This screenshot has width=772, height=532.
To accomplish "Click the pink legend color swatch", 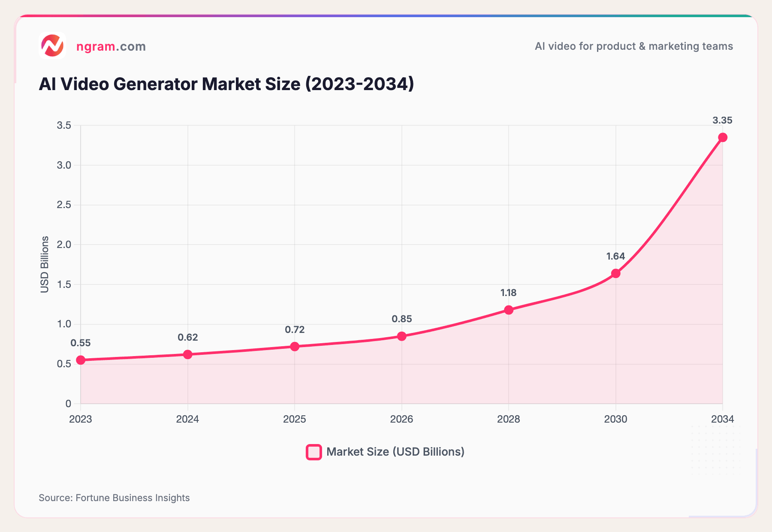I will [x=313, y=451].
